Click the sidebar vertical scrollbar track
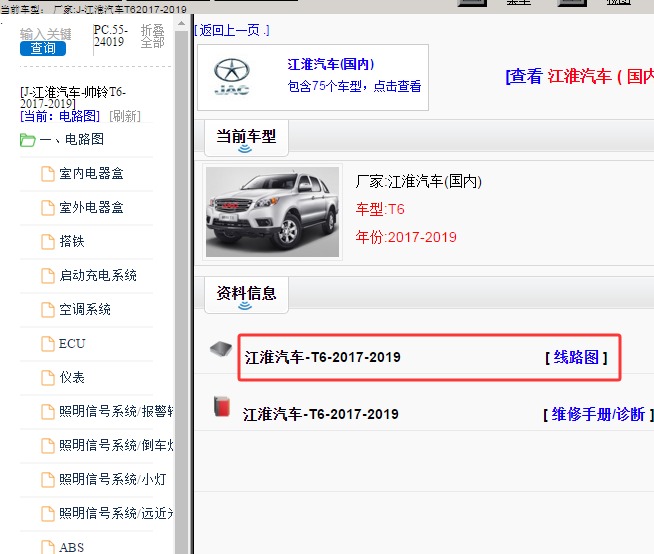Viewport: 654px width, 554px height. coord(181,292)
